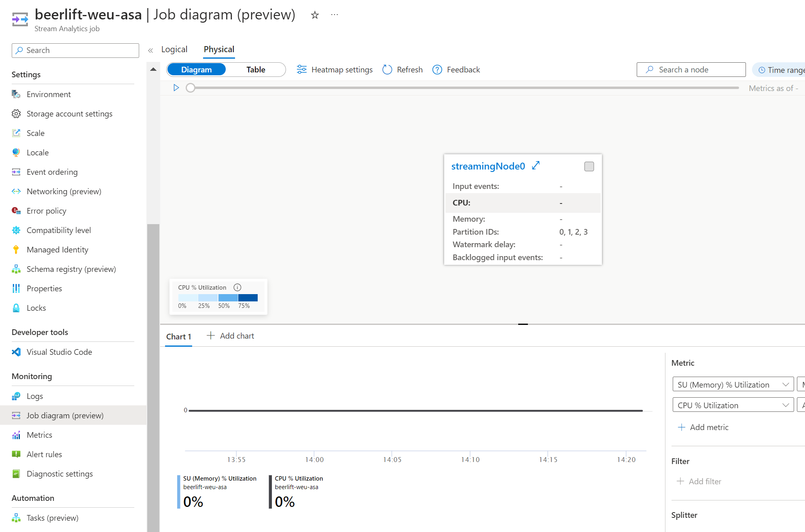
Task: Select the Physical tab
Action: click(x=219, y=49)
